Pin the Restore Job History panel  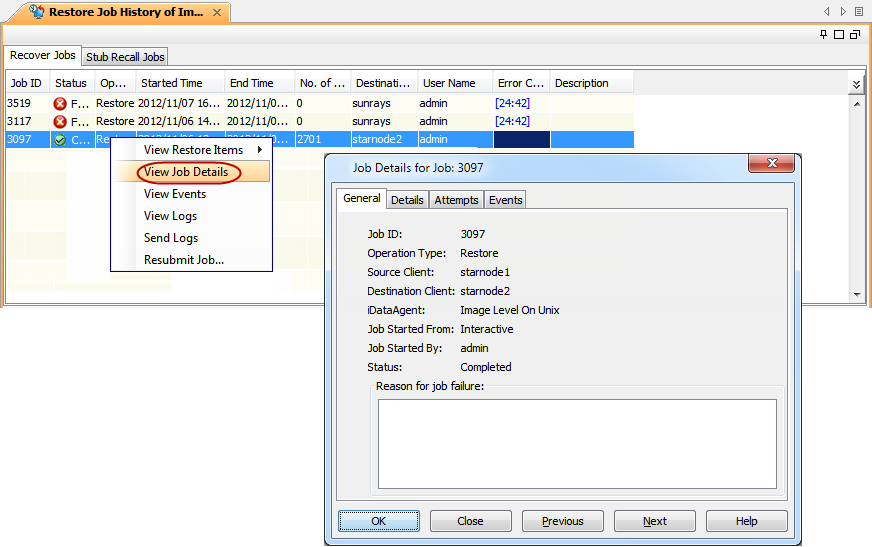pyautogui.click(x=824, y=34)
